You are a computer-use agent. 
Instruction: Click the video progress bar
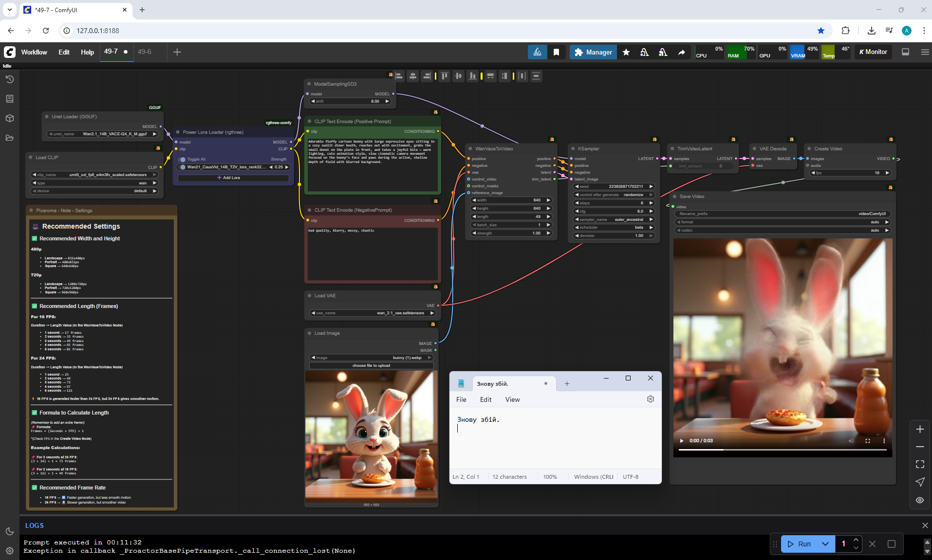coord(783,450)
